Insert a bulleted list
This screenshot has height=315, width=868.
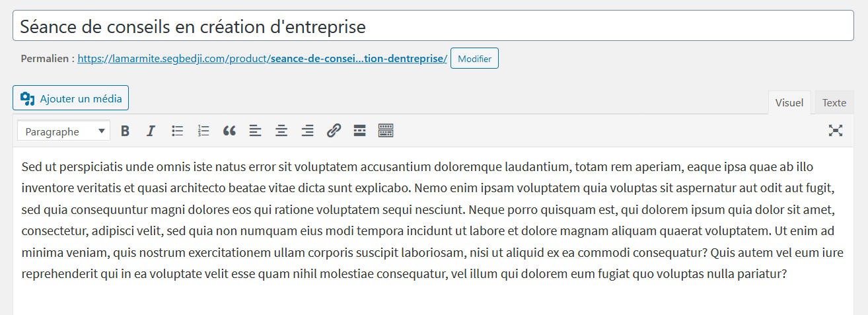(177, 131)
